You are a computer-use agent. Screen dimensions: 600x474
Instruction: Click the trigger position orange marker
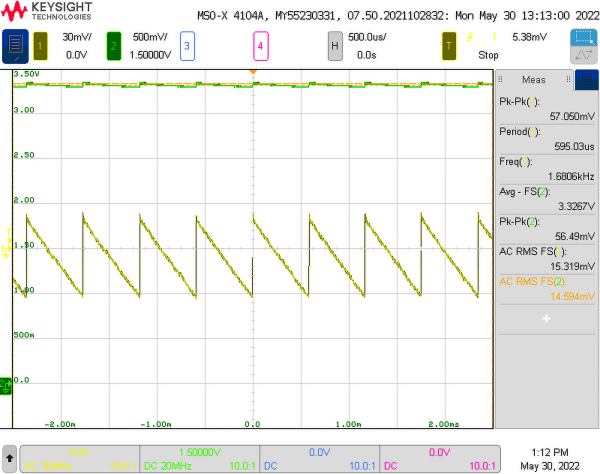tap(253, 73)
